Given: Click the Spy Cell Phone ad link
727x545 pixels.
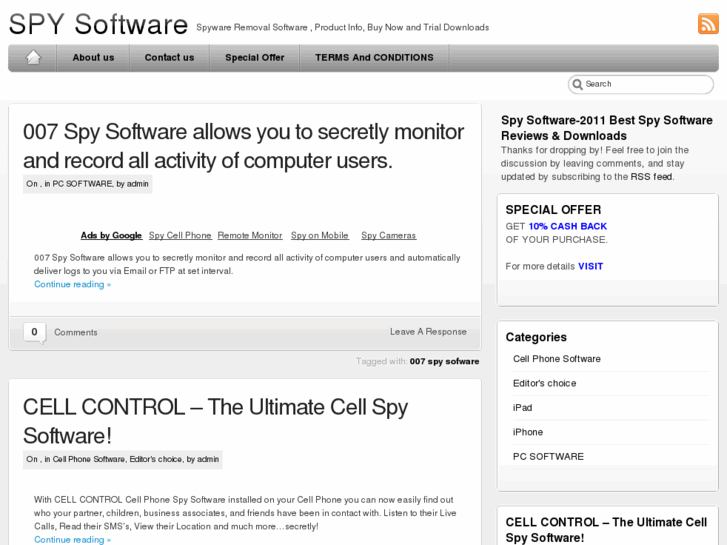Looking at the screenshot, I should (x=180, y=236).
